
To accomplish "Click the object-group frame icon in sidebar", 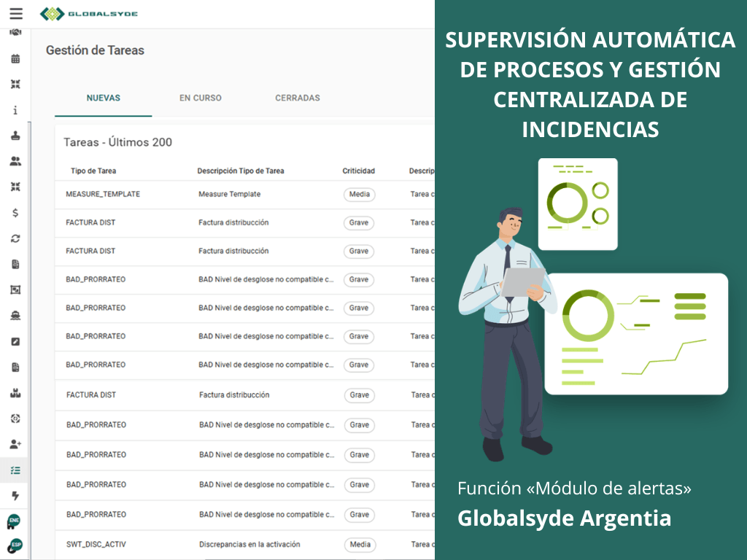I will coord(15,290).
